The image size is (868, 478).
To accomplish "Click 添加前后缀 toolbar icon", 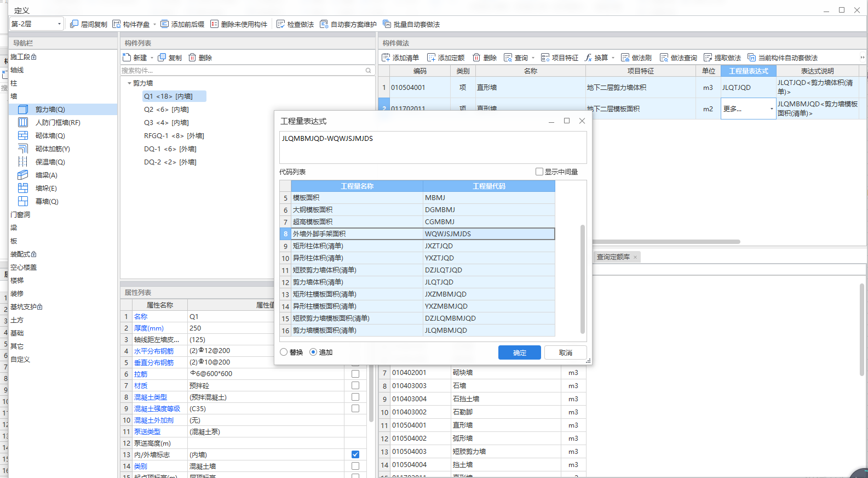I will tap(165, 24).
